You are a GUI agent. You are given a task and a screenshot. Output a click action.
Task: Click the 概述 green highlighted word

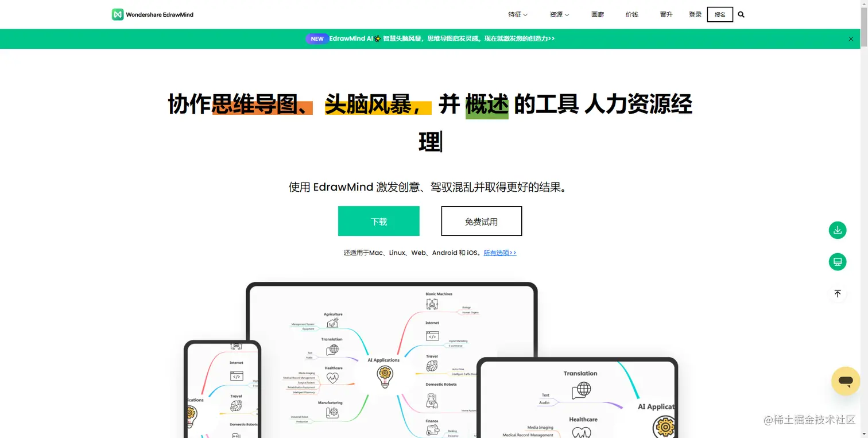[487, 104]
